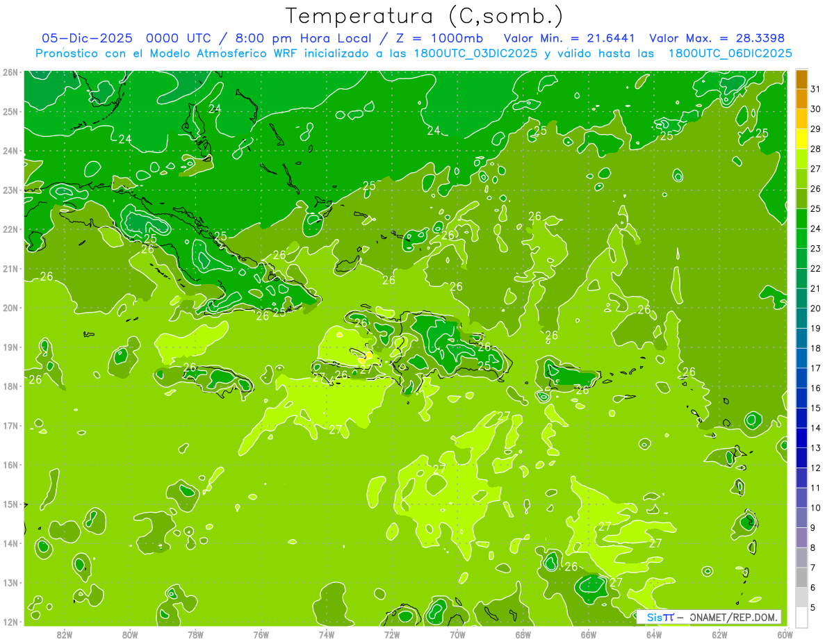Click the legend value 10

816,508
